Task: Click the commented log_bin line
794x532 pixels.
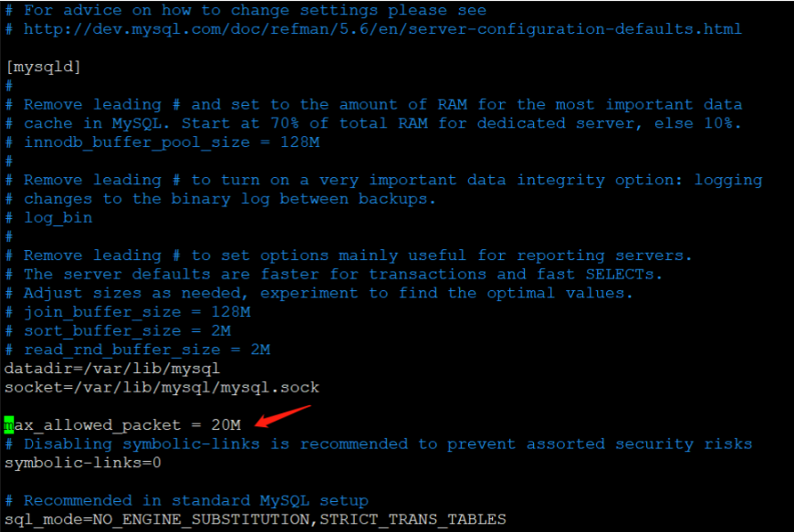Action: pos(48,218)
